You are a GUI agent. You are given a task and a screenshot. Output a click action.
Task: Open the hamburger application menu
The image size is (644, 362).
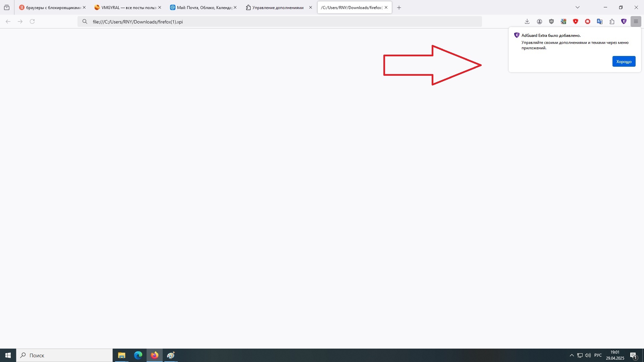(636, 21)
